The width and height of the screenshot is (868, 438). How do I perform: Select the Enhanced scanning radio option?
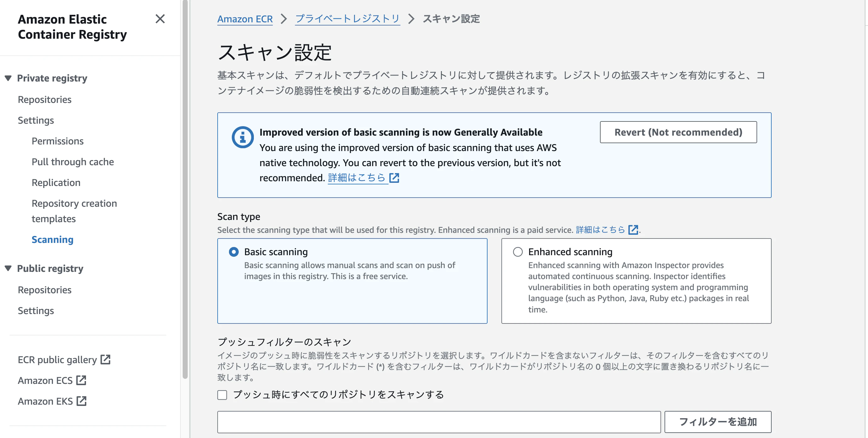(518, 252)
